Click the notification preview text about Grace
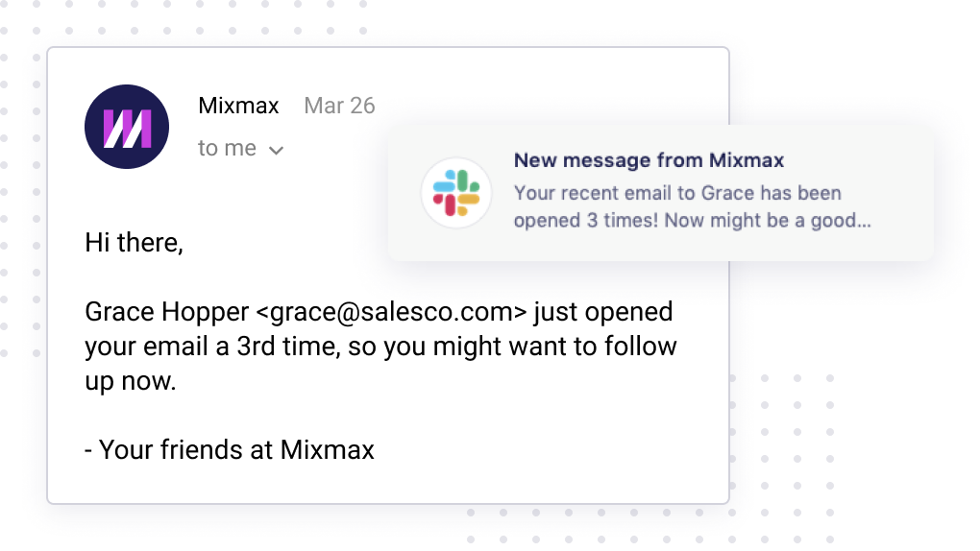The height and width of the screenshot is (551, 980). (692, 206)
